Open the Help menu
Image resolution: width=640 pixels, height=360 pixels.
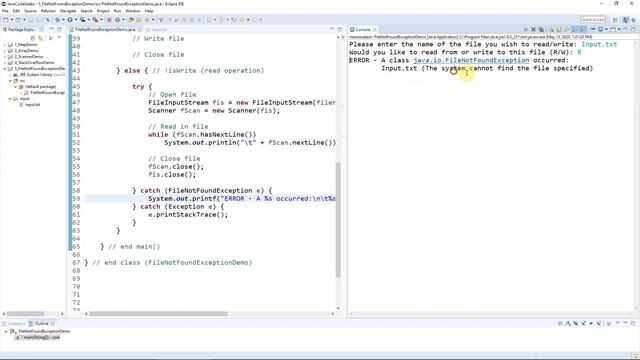click(x=149, y=11)
